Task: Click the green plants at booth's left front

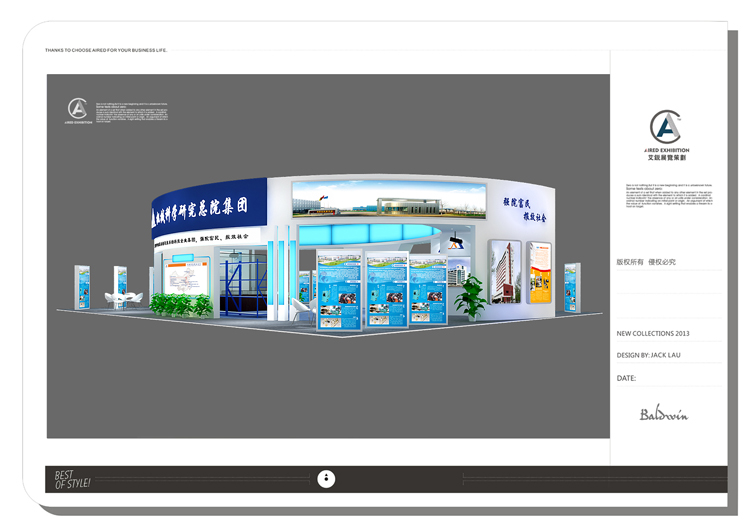Action: point(181,304)
